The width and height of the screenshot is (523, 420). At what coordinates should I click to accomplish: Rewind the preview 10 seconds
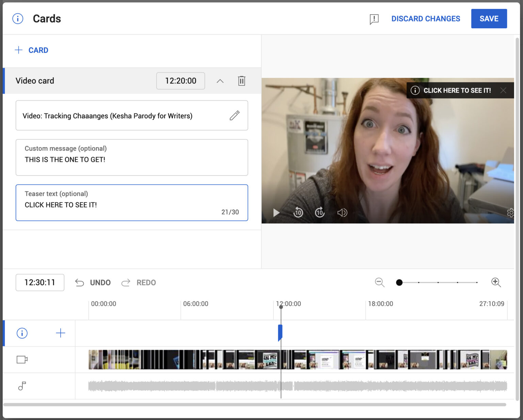[x=298, y=213]
